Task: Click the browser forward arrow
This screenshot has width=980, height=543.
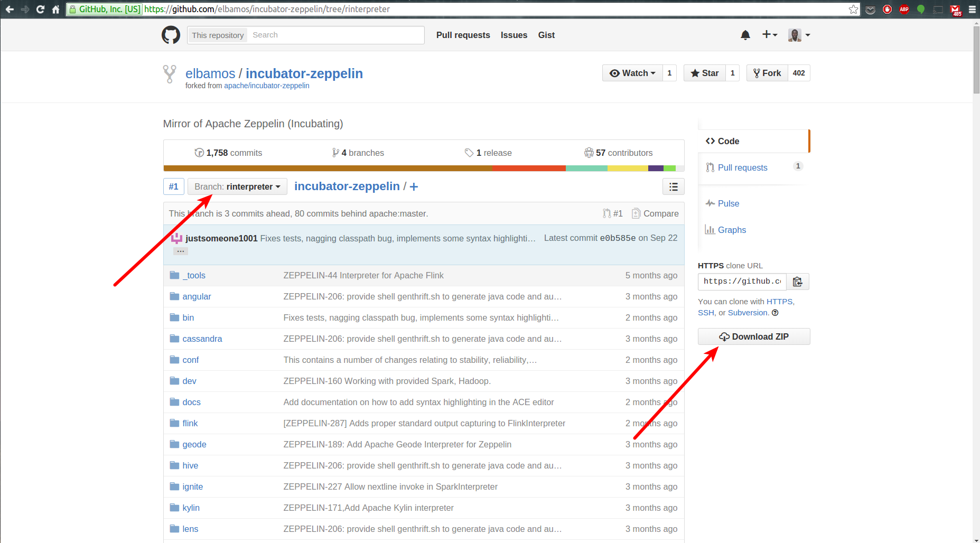Action: pos(25,9)
